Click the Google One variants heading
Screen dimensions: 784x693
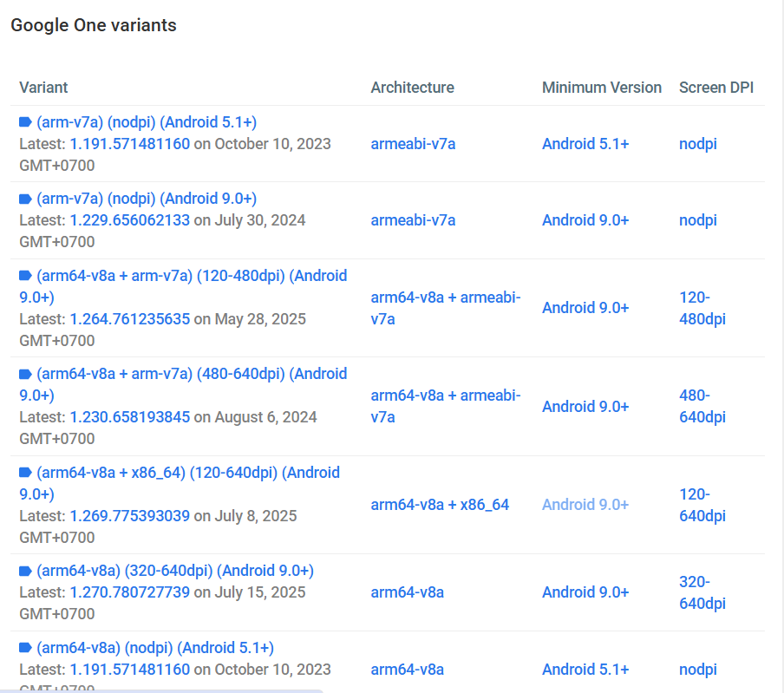pos(94,25)
